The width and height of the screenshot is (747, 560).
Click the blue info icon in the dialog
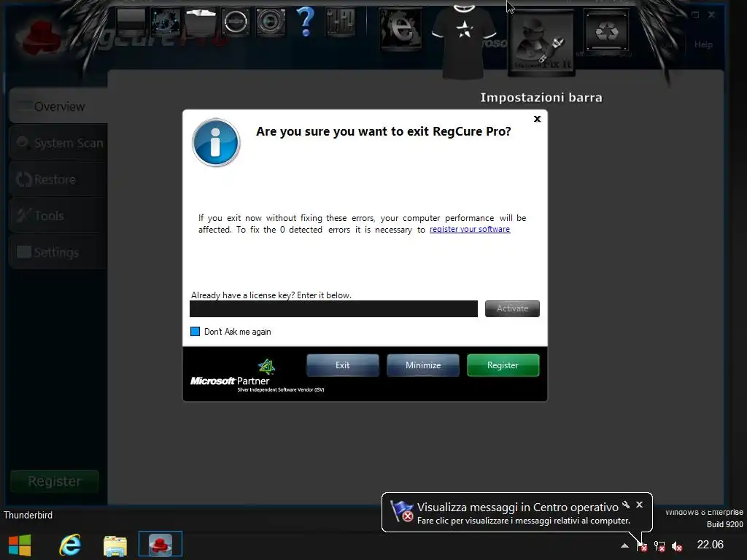[216, 142]
